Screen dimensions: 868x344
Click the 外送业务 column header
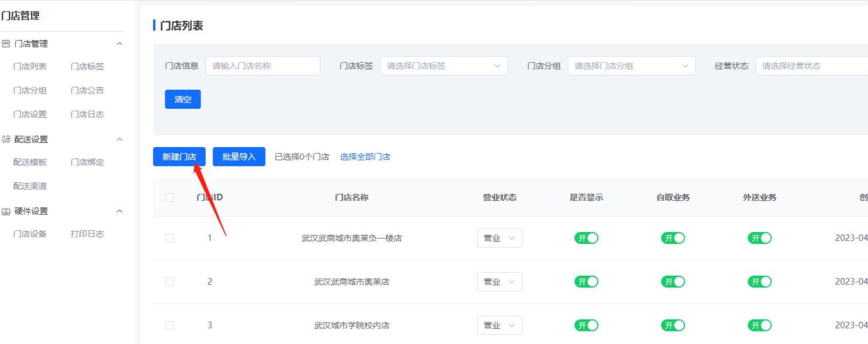pos(760,197)
